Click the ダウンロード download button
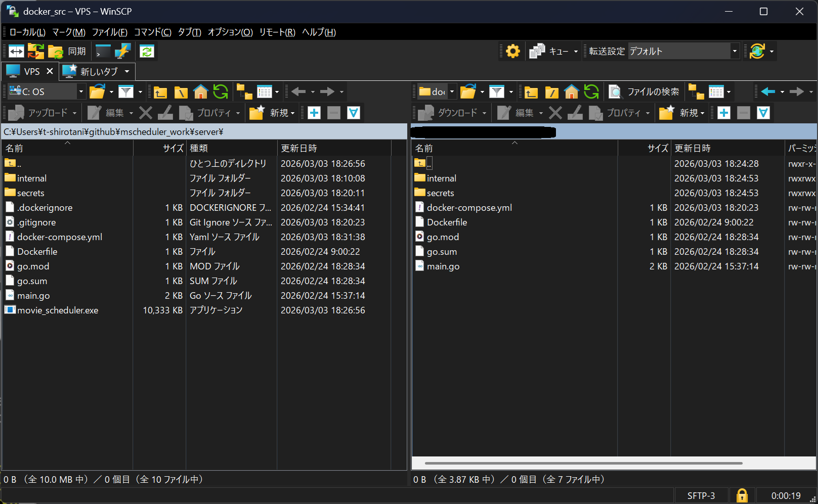 (x=451, y=113)
